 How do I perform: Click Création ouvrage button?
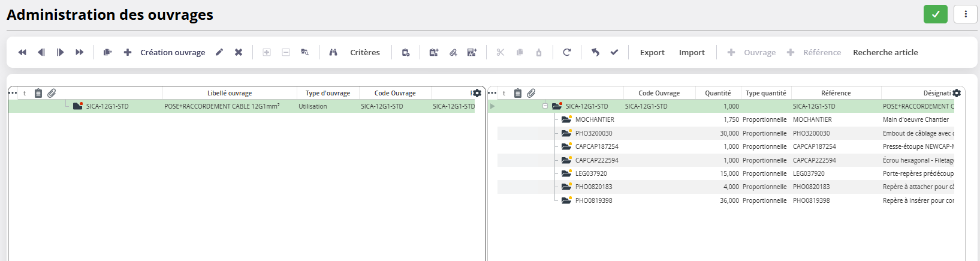173,52
